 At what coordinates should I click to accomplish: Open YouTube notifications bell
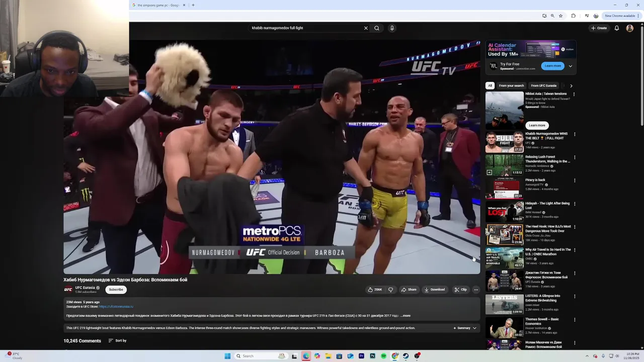pos(616,28)
